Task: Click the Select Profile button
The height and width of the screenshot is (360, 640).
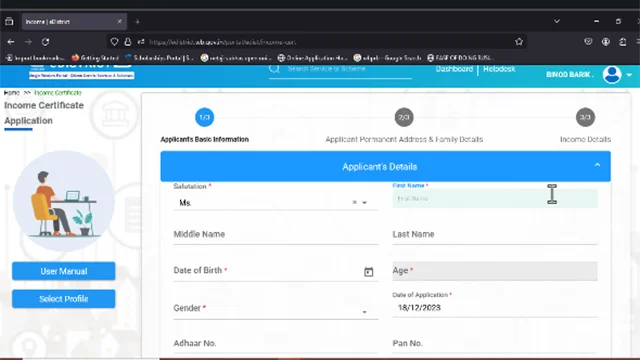Action: tap(64, 299)
